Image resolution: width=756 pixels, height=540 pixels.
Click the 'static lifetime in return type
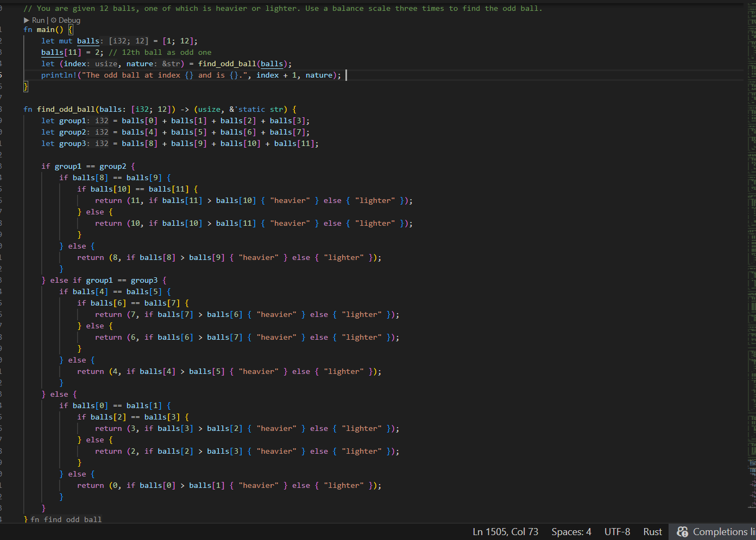[251, 110]
